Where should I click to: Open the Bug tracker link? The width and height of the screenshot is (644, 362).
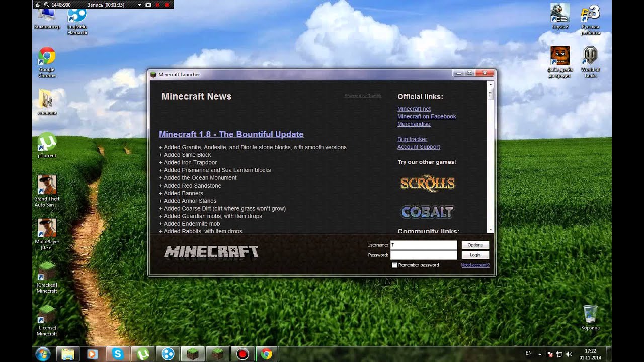click(412, 139)
